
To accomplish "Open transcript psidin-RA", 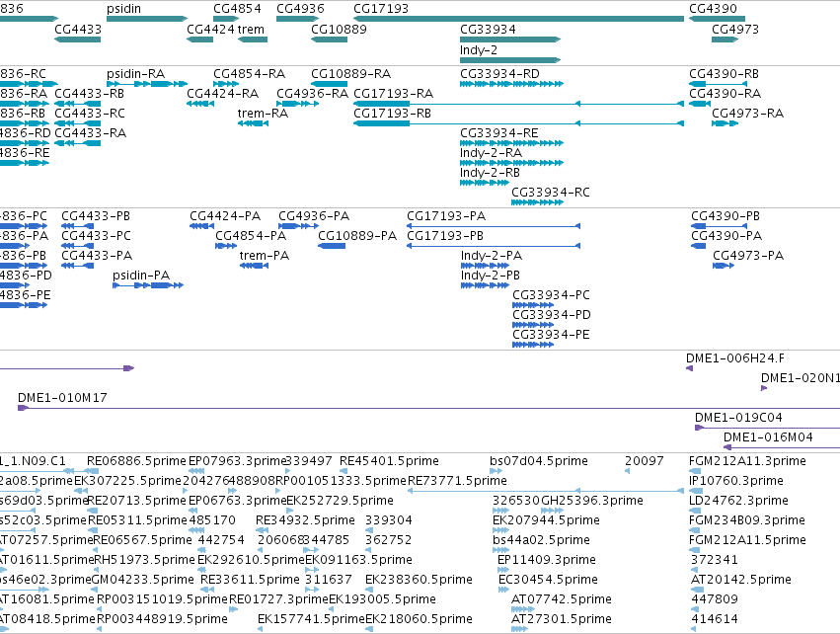I will 135,74.
